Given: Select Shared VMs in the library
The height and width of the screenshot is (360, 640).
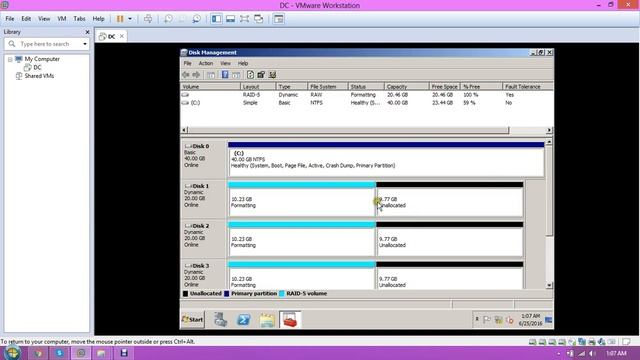Looking at the screenshot, I should pyautogui.click(x=39, y=76).
